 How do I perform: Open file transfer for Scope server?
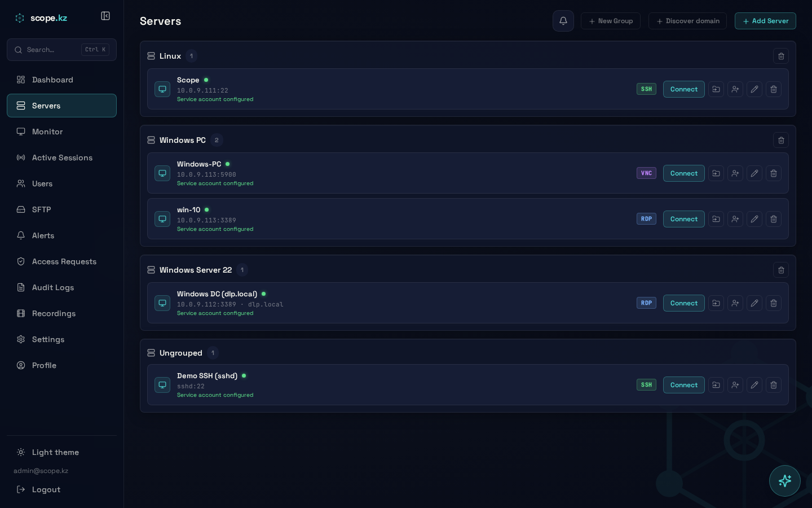716,89
